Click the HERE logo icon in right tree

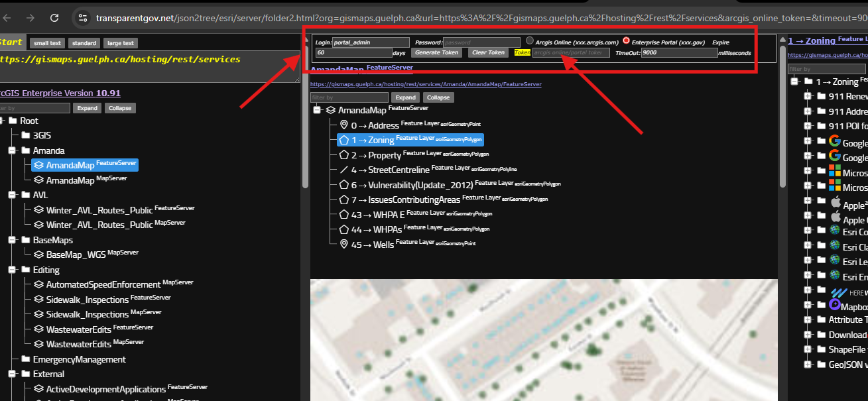(x=838, y=292)
